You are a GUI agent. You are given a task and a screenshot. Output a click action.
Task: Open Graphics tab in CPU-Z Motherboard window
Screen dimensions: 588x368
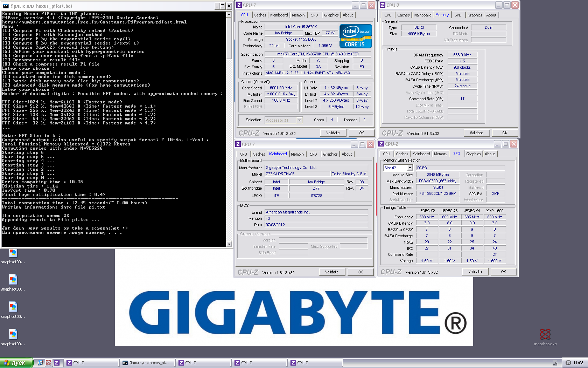(330, 154)
